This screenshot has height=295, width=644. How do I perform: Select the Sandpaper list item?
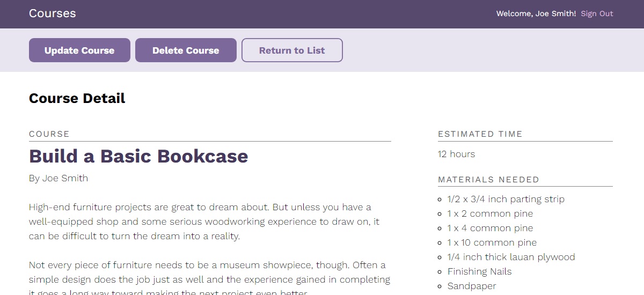[471, 286]
